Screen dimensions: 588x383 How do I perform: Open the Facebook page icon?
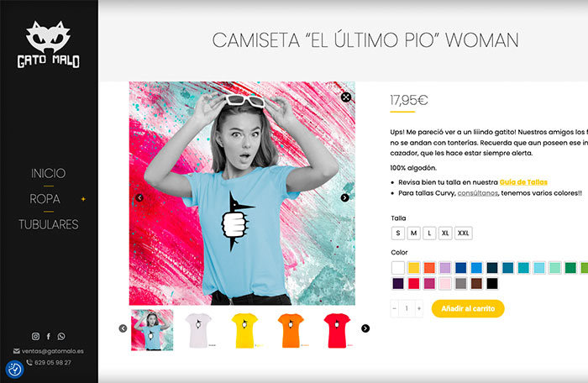click(49, 336)
